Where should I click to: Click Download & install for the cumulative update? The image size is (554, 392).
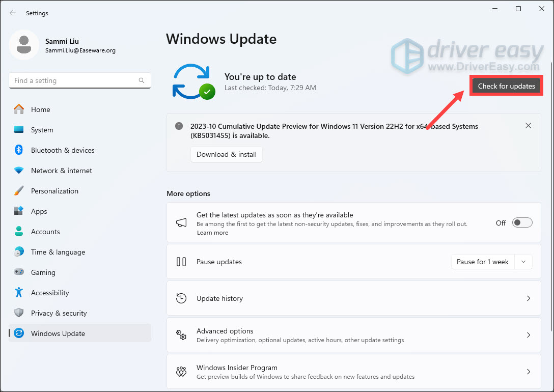click(226, 154)
